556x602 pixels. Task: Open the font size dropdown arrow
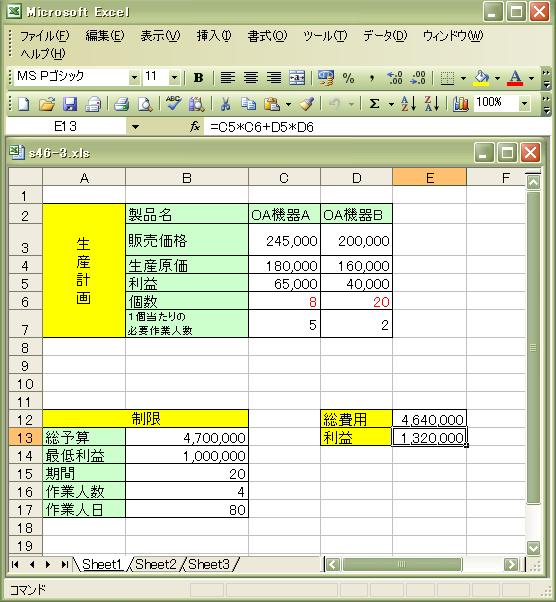pyautogui.click(x=174, y=78)
